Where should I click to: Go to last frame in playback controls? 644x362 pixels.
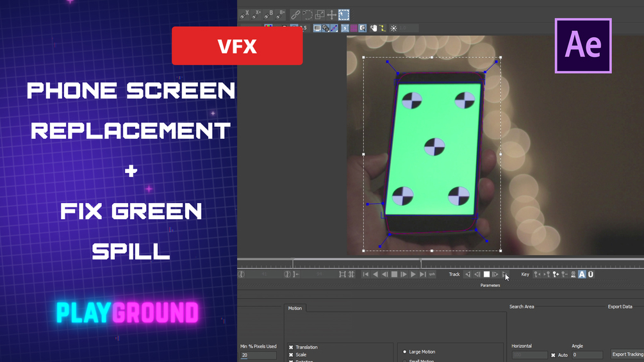[x=423, y=274]
